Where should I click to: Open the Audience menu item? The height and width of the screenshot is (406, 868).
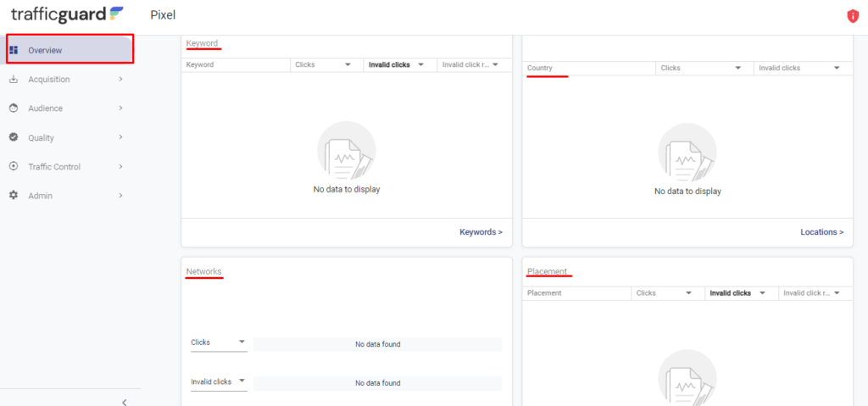[70, 108]
